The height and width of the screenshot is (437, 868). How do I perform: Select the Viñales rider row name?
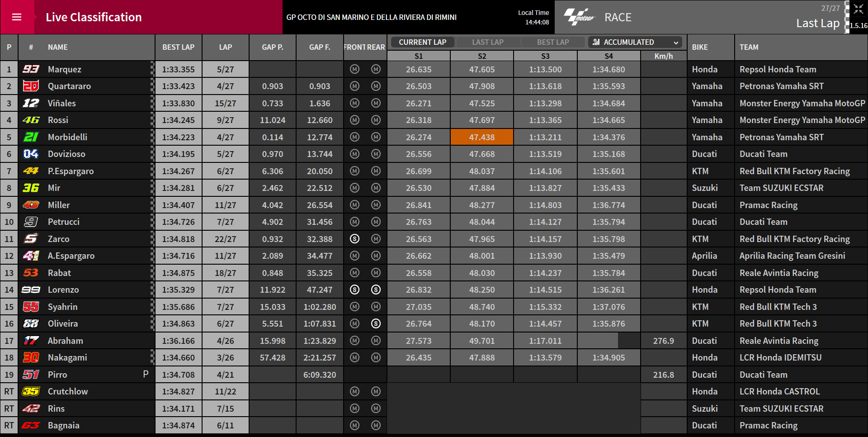pyautogui.click(x=62, y=103)
